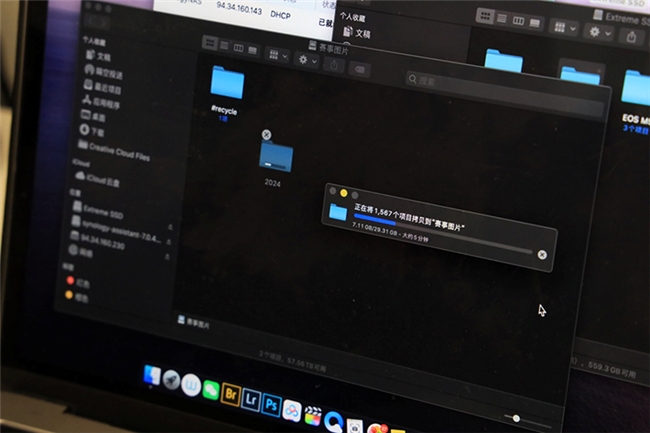Launch Final Cut Pro from the Dock
650x433 pixels.
(x=313, y=415)
